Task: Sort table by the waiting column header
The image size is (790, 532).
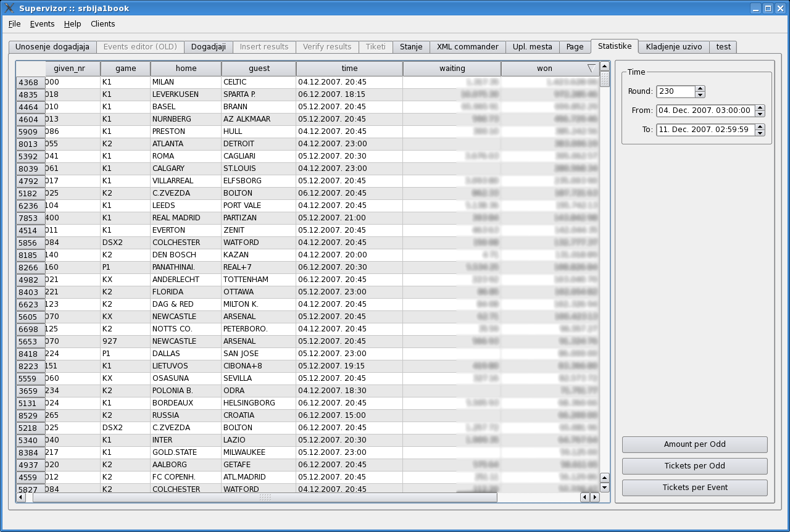Action: click(452, 69)
